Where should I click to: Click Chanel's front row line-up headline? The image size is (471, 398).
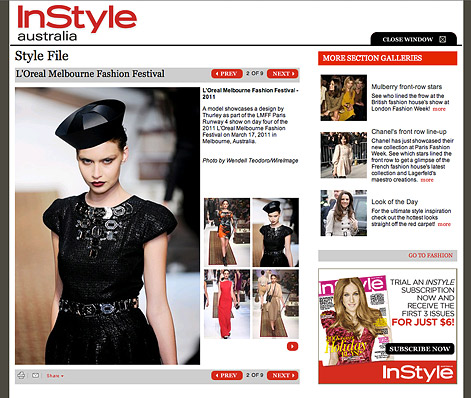coord(409,132)
